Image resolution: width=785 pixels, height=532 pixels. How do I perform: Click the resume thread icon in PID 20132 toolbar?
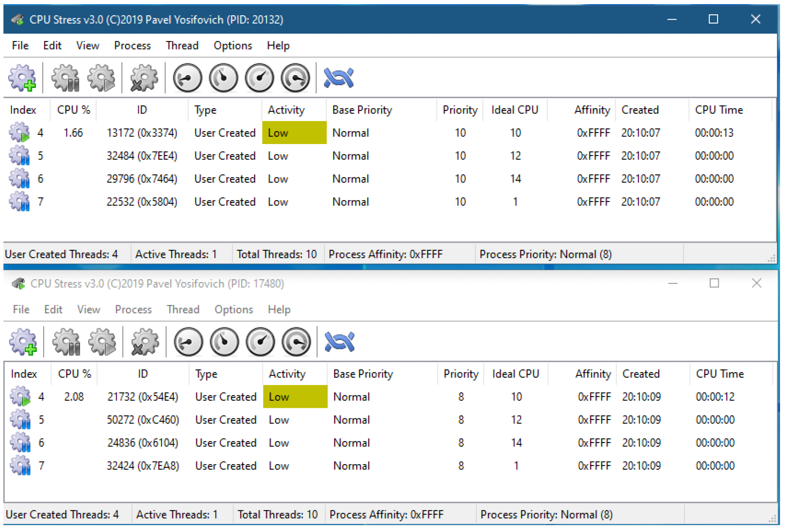click(101, 78)
